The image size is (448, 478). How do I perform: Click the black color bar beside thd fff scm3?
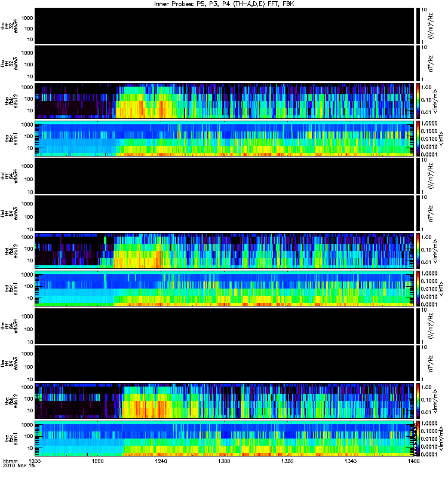[x=418, y=213]
